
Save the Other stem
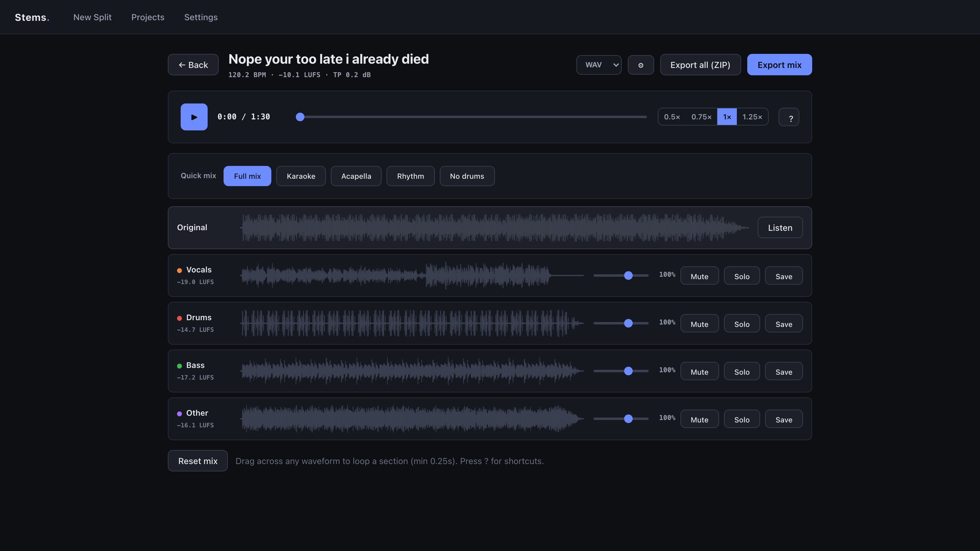click(x=784, y=419)
